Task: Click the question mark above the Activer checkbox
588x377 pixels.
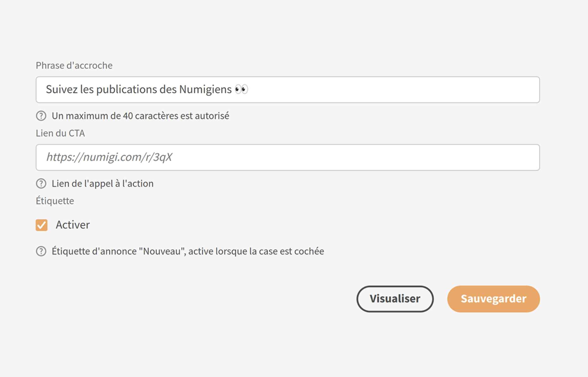Action: click(41, 183)
